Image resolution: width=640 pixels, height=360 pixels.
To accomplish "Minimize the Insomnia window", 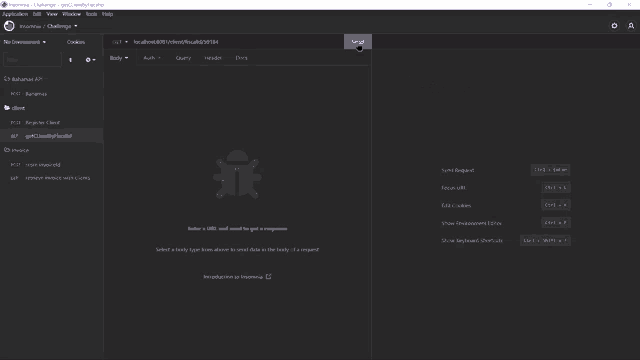I will click(590, 4).
